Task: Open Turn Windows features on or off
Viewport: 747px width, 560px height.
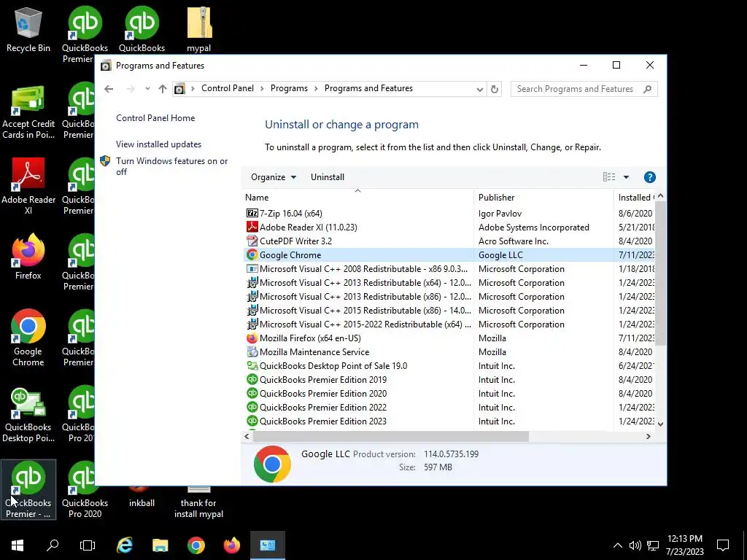Action: pos(172,167)
